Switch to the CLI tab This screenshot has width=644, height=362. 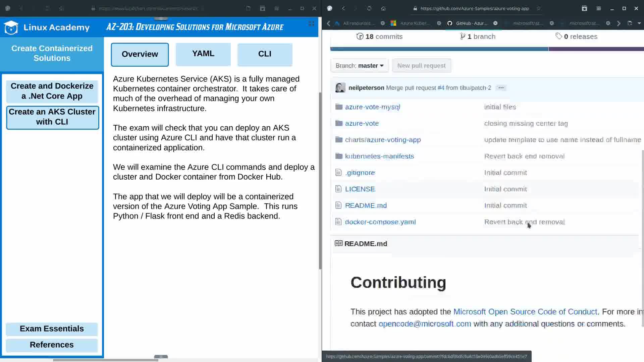[x=265, y=54]
